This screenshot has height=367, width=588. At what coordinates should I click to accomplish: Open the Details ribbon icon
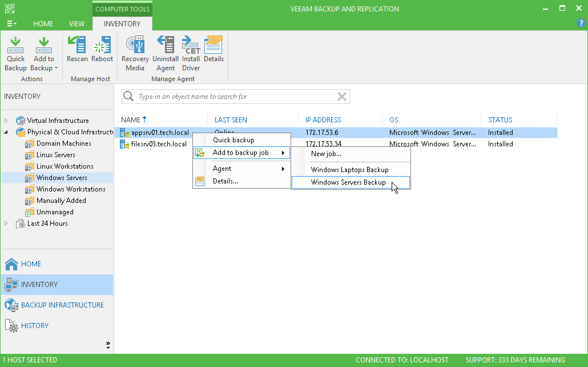pos(214,45)
